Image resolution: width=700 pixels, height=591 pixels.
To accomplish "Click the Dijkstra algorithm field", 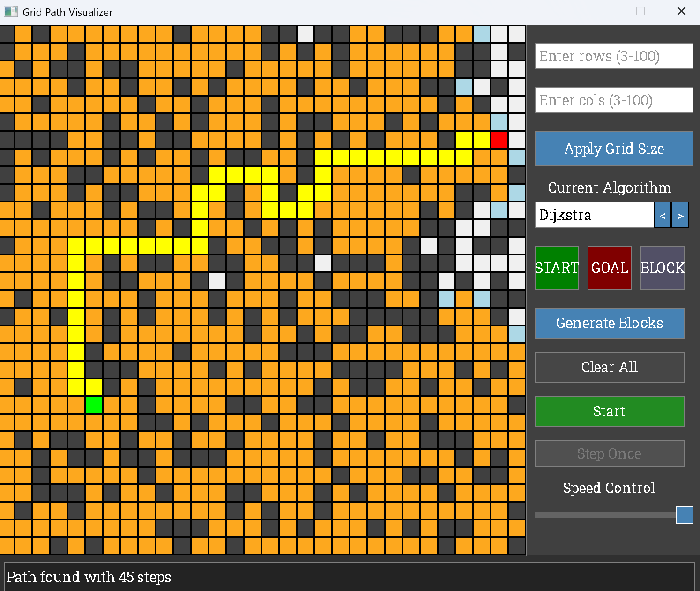I will (594, 215).
